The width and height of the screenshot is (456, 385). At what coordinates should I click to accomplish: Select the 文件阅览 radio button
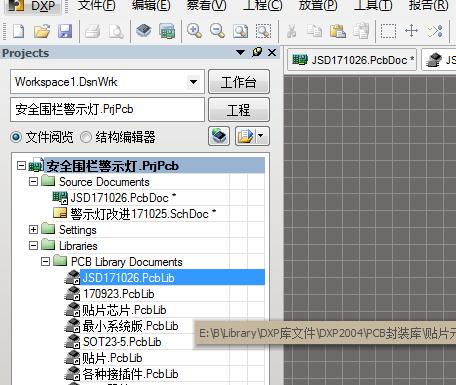click(x=16, y=137)
